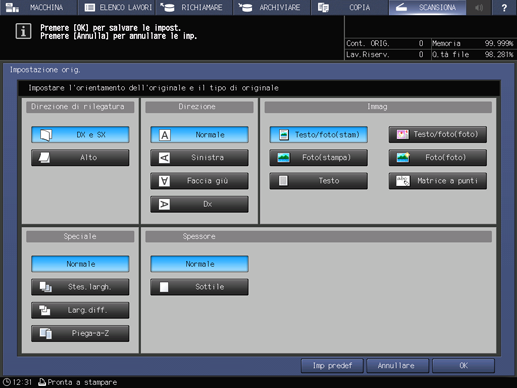Click the Impostazione orig. title

point(45,70)
